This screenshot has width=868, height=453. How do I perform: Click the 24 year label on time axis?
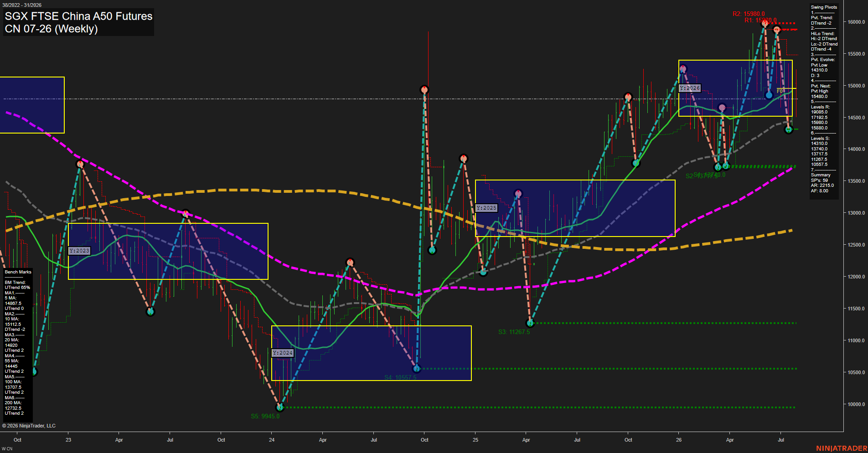click(272, 440)
